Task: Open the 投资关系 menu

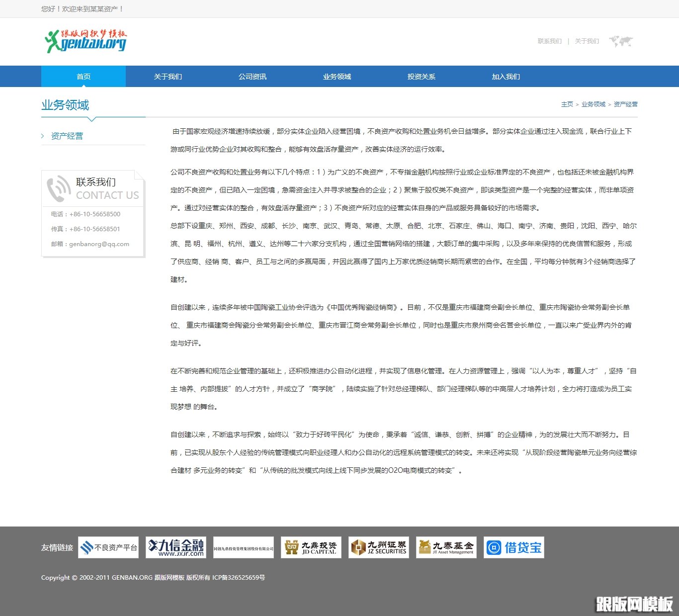Action: tap(421, 76)
